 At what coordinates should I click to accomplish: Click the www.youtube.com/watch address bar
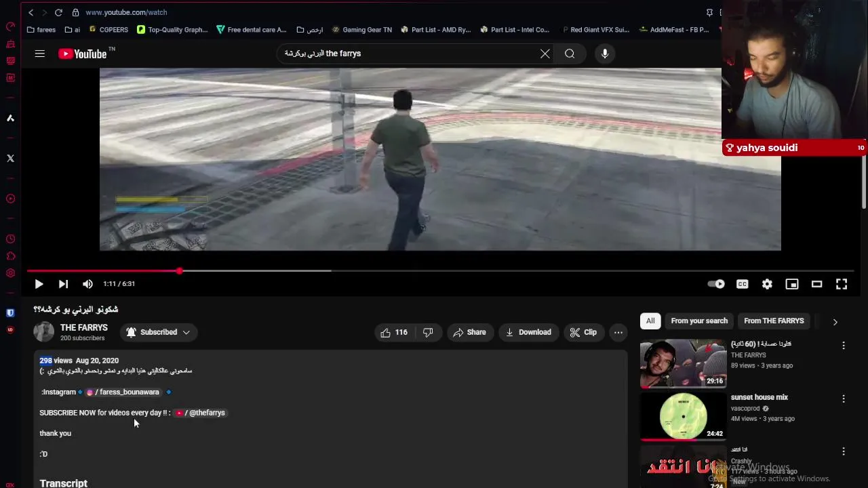click(126, 12)
